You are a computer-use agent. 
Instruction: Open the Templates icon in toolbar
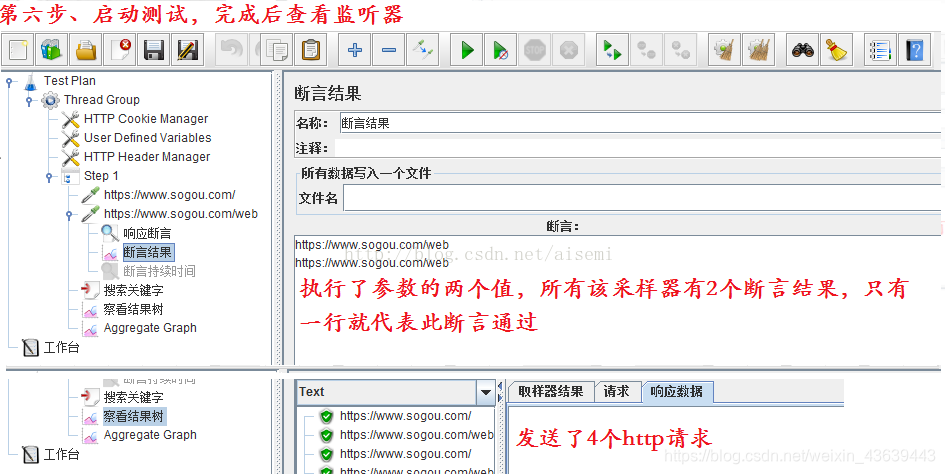point(52,50)
